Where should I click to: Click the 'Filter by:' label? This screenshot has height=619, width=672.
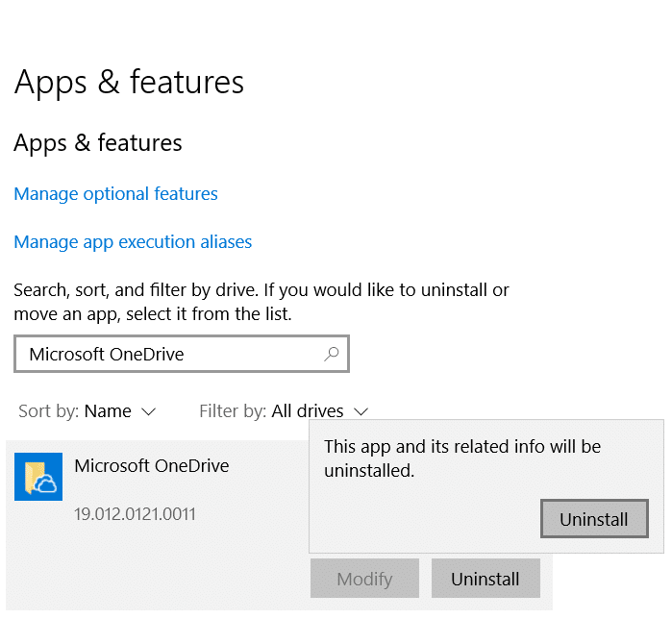[x=233, y=411]
